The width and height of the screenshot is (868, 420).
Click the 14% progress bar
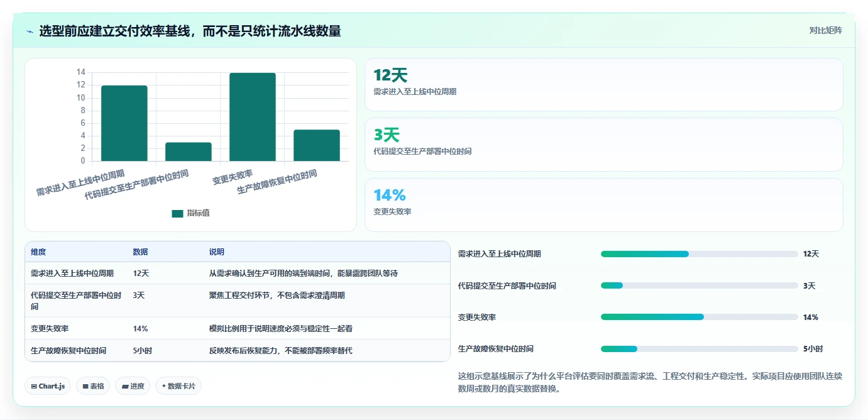pyautogui.click(x=699, y=317)
